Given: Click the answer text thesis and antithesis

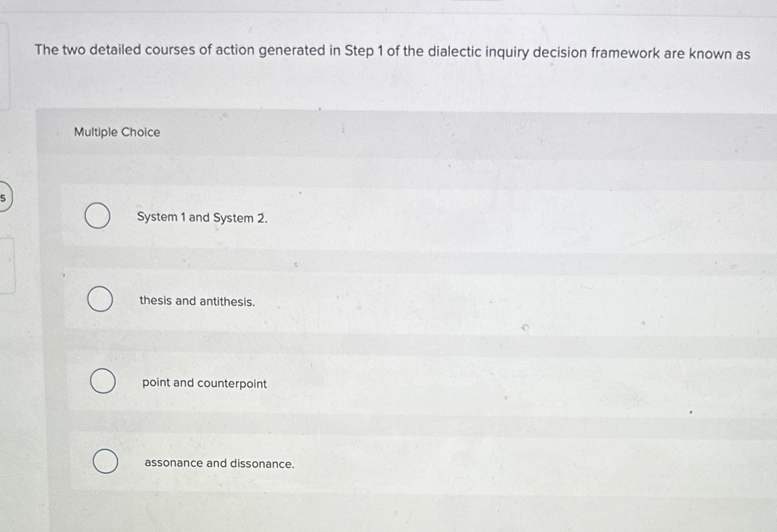Looking at the screenshot, I should coord(197,301).
